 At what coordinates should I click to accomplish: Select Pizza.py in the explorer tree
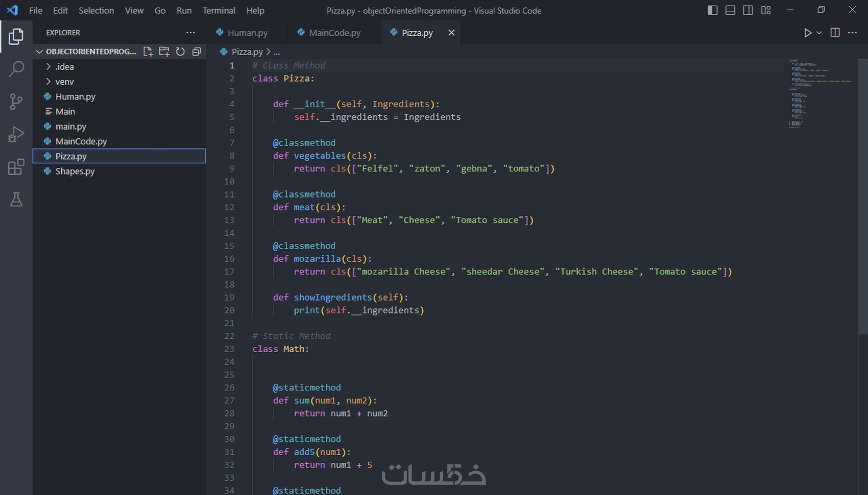click(x=119, y=156)
